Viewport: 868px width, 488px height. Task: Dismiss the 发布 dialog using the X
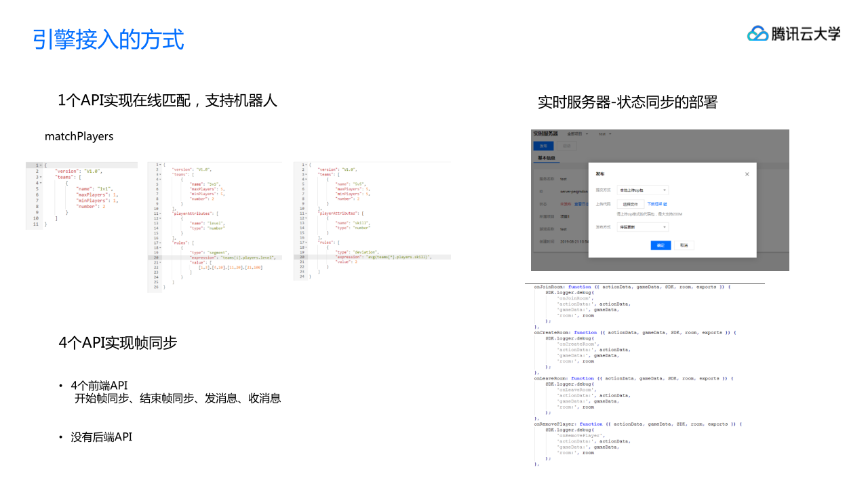747,174
